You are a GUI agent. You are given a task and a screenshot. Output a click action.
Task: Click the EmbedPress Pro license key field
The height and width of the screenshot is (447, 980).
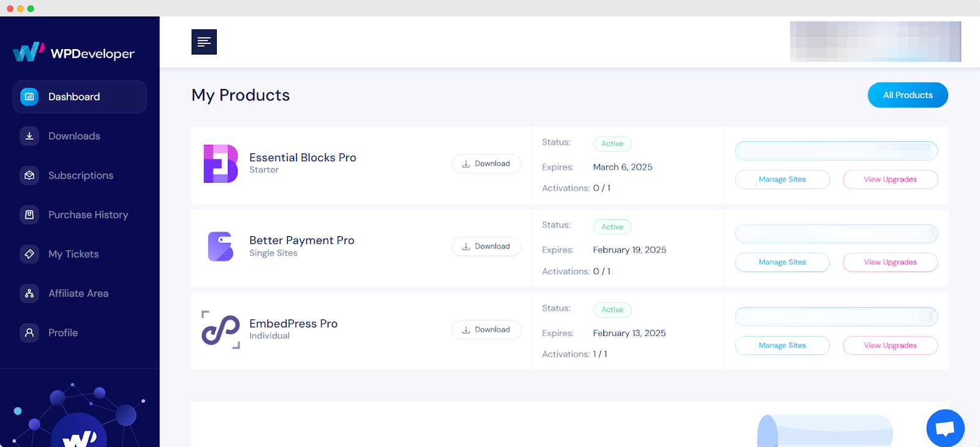pos(836,317)
